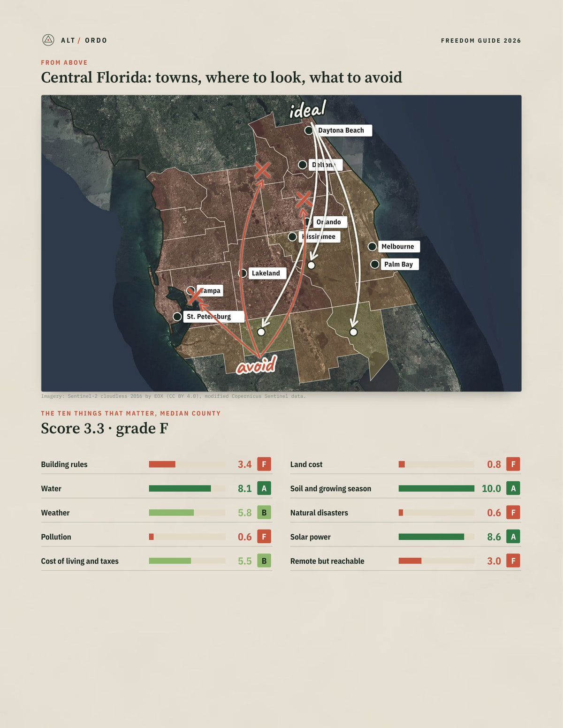
Task: Select the Deltona map marker dot
Action: click(303, 165)
